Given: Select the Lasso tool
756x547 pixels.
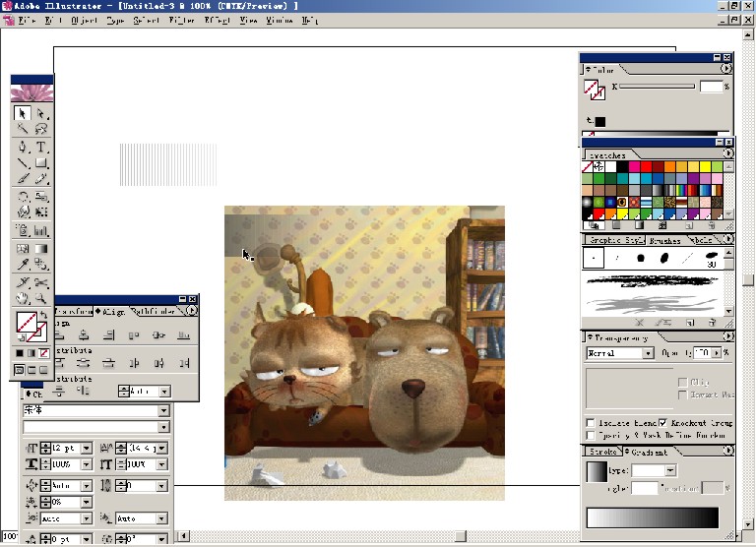Looking at the screenshot, I should pyautogui.click(x=41, y=129).
